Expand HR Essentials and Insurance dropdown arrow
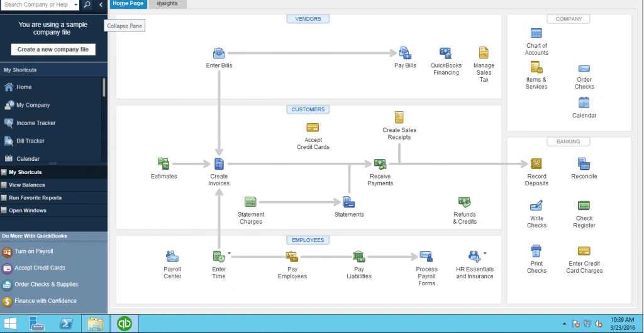This screenshot has height=333, width=644. (484, 254)
